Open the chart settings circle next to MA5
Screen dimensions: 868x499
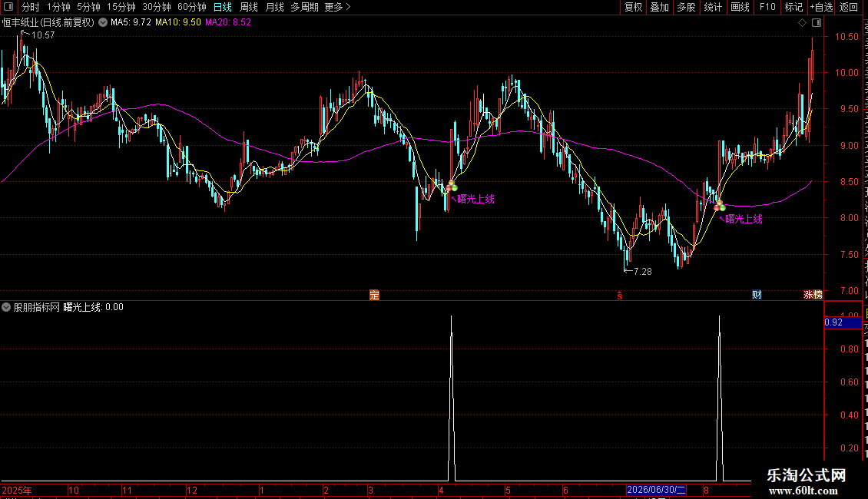click(103, 22)
